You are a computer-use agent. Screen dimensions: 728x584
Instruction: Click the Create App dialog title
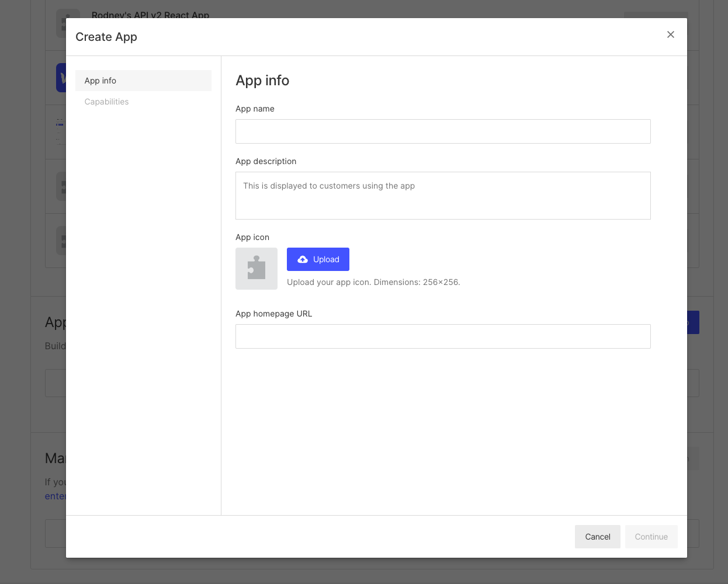[x=106, y=37]
